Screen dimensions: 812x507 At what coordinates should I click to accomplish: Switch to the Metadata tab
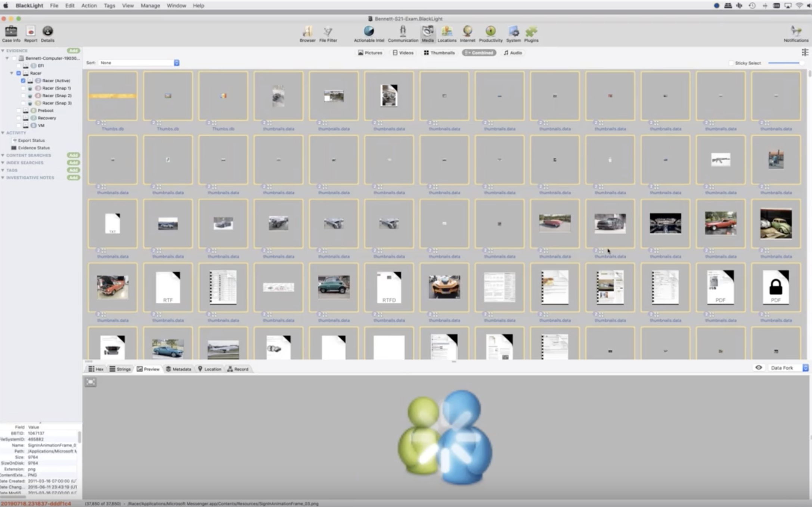(179, 369)
